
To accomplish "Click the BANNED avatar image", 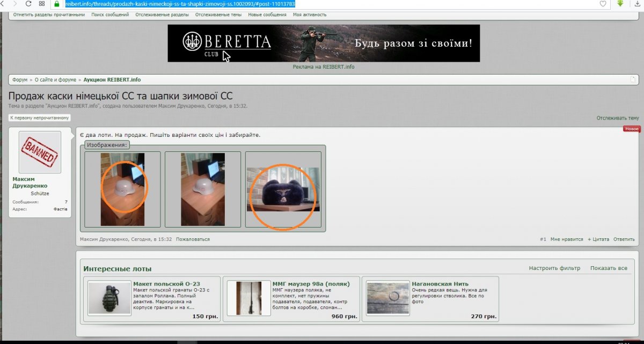I will pos(40,152).
